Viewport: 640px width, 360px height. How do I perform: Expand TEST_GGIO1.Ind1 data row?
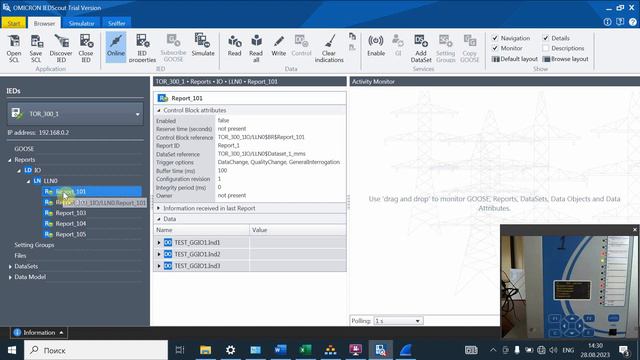click(159, 242)
